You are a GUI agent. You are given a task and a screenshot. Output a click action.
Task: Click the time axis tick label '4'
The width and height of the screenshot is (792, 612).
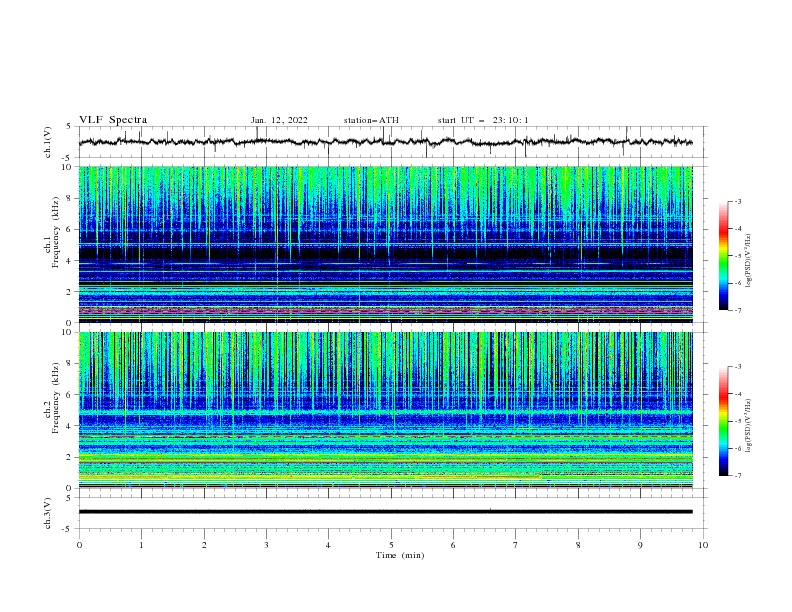click(329, 545)
